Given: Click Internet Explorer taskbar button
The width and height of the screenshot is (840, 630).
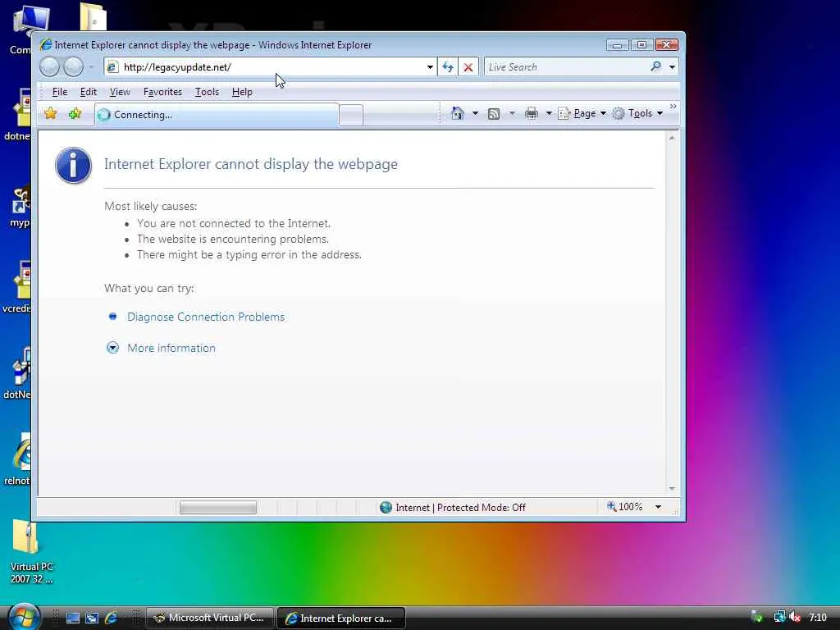Looking at the screenshot, I should click(x=341, y=618).
